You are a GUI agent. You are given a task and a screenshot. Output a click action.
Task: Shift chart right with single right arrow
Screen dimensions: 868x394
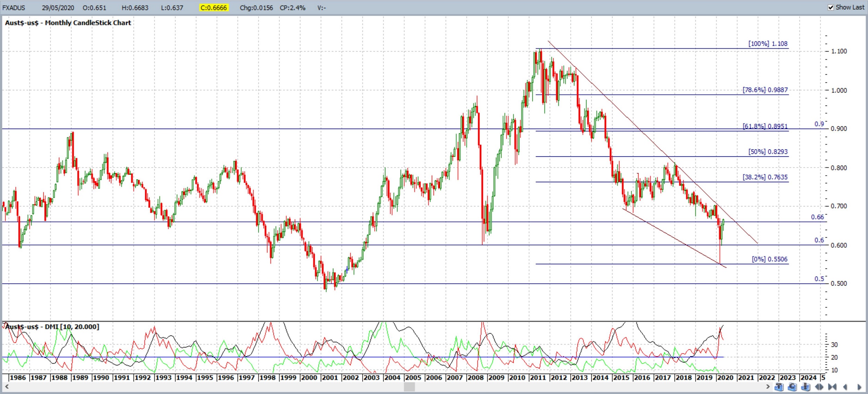[859, 387]
